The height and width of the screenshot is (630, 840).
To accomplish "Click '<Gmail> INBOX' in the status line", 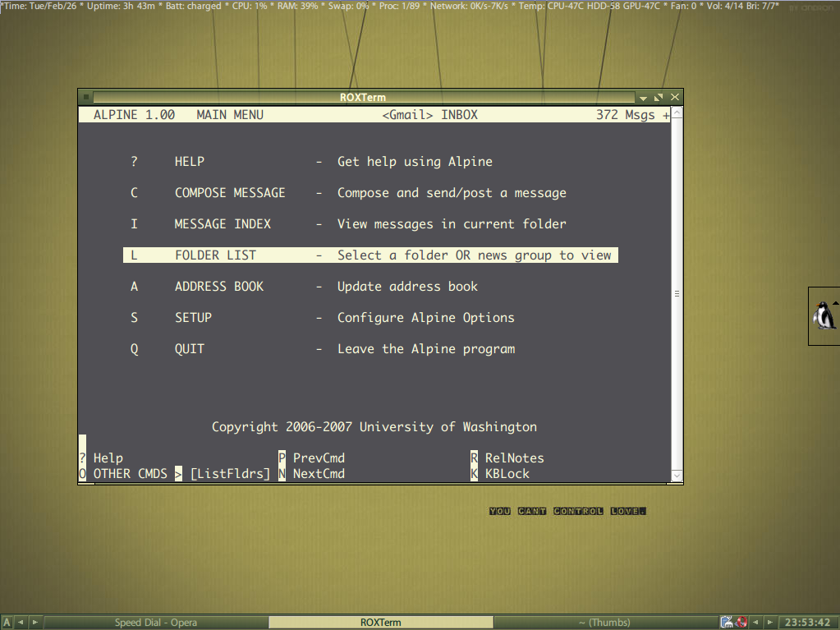I will (429, 115).
